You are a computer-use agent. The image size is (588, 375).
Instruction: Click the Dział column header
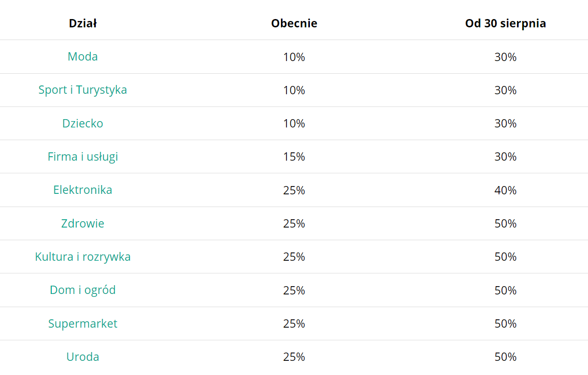(83, 23)
